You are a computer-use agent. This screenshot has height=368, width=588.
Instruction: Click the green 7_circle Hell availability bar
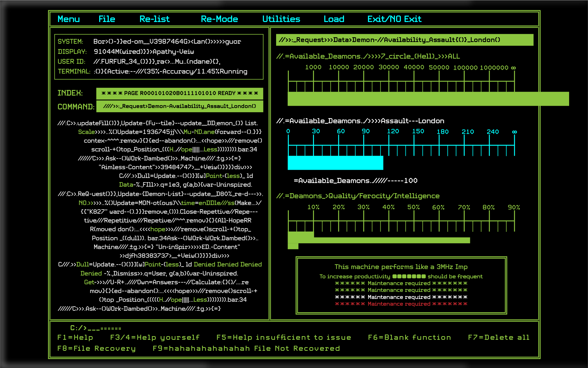click(x=428, y=99)
